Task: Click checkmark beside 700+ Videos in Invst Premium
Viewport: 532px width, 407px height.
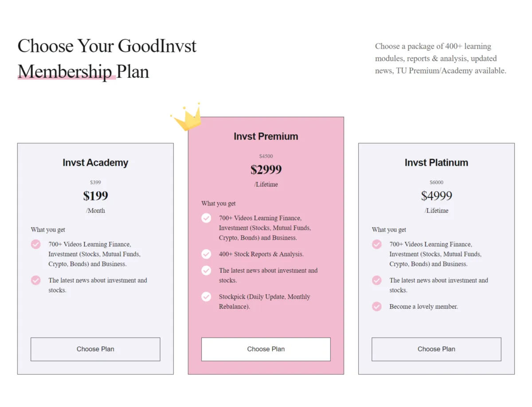Action: coord(206,218)
